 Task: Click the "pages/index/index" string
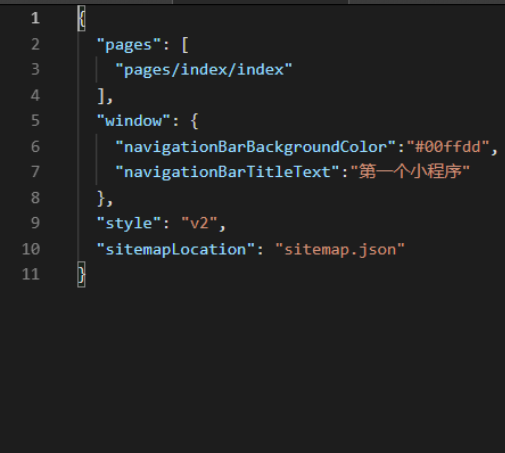tap(204, 70)
